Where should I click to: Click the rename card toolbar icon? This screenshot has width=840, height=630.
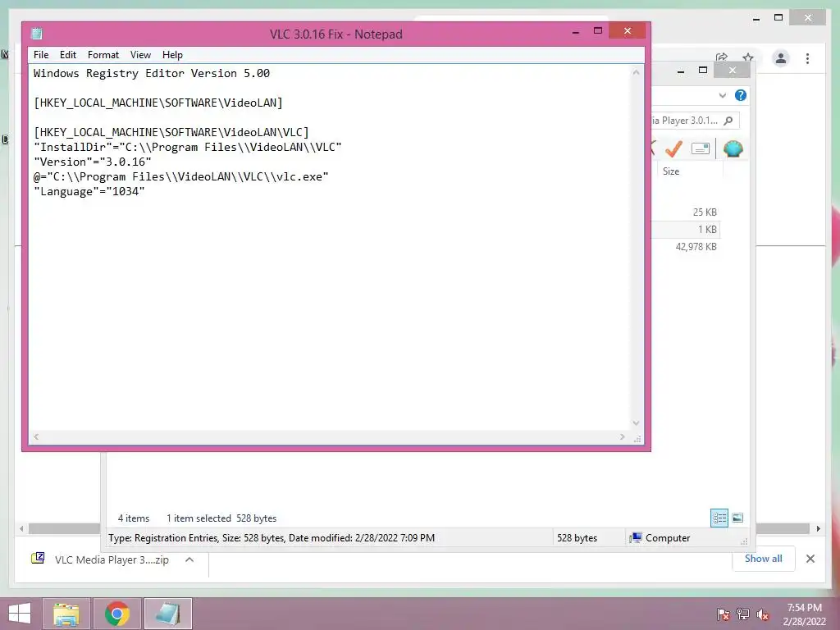[701, 148]
